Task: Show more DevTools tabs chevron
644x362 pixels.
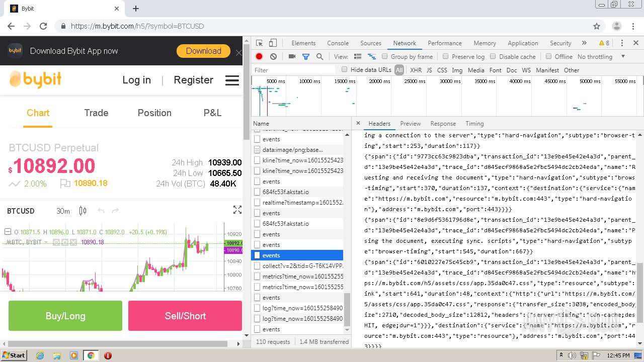Action: 584,43
